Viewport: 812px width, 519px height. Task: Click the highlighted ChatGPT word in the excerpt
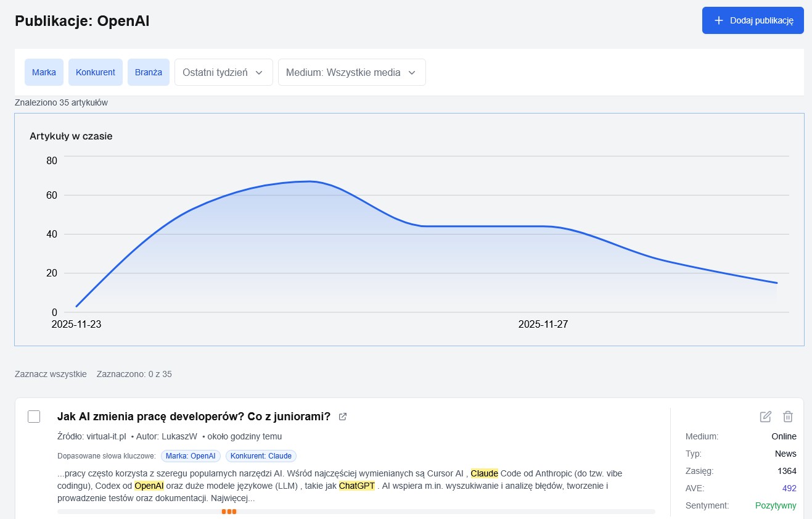pos(356,486)
